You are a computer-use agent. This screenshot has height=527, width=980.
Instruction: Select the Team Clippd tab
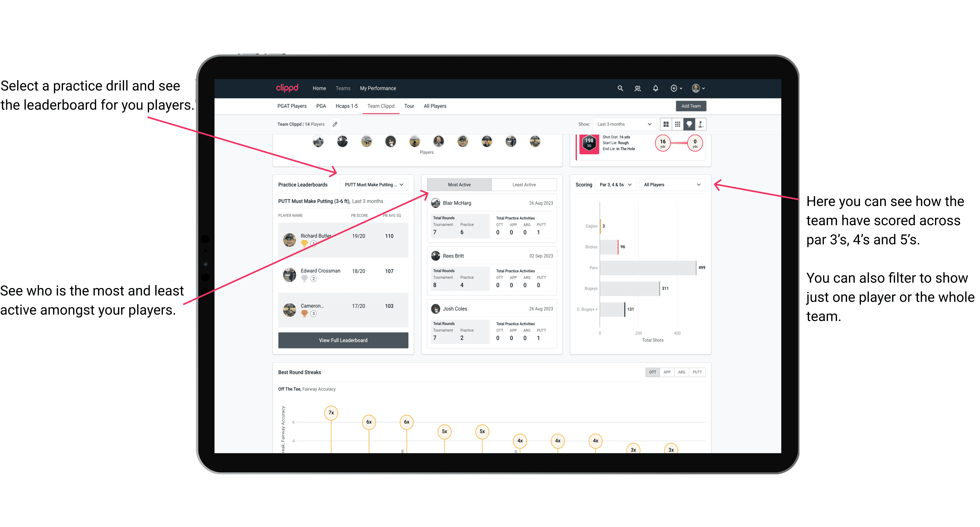tap(382, 106)
